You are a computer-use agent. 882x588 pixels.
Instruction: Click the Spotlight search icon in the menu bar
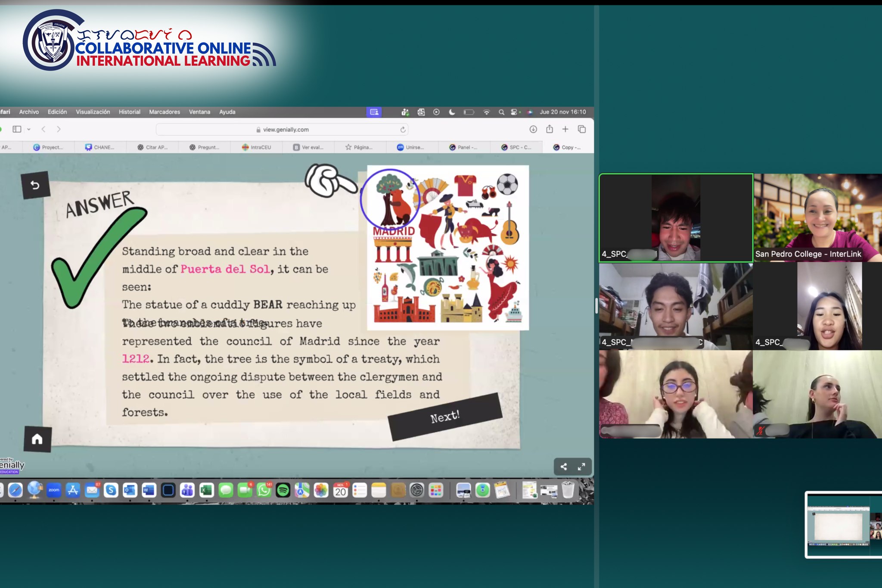[x=501, y=112]
